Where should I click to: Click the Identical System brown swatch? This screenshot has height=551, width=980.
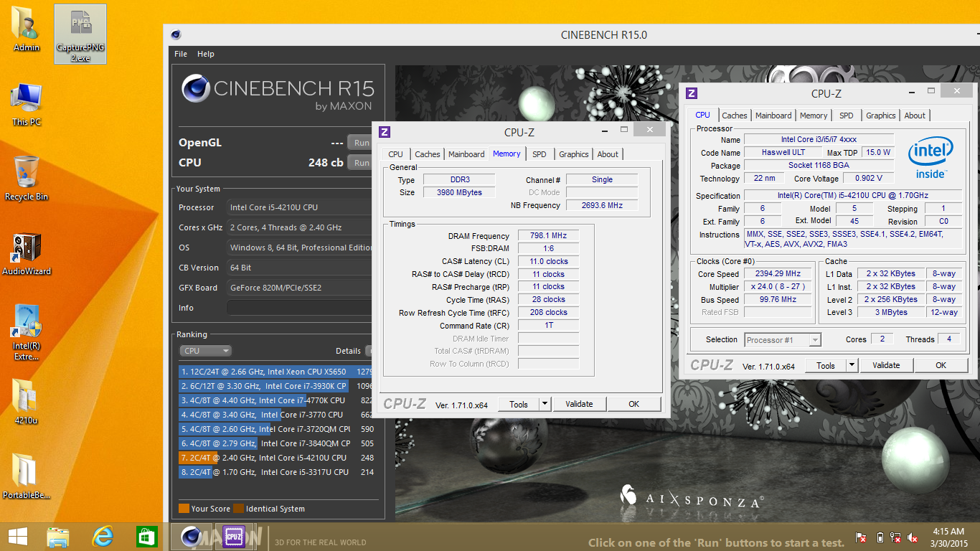point(238,509)
